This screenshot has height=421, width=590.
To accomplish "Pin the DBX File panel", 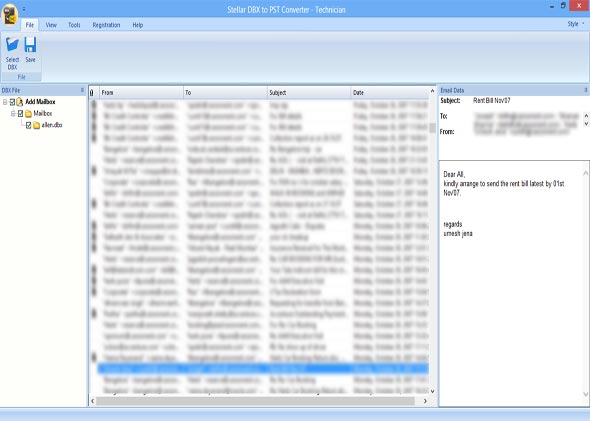I will pyautogui.click(x=82, y=90).
